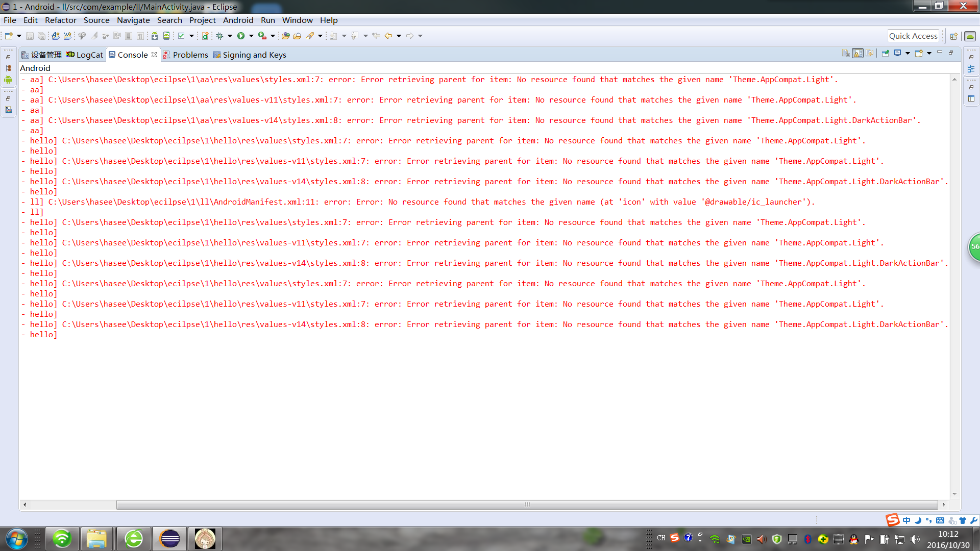Expand the New wizard dropdown arrow
Viewport: 980px width, 551px height.
point(19,36)
